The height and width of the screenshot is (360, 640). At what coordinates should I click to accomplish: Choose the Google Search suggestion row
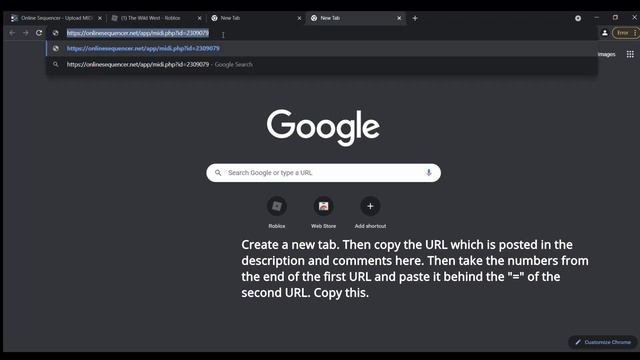click(x=322, y=64)
